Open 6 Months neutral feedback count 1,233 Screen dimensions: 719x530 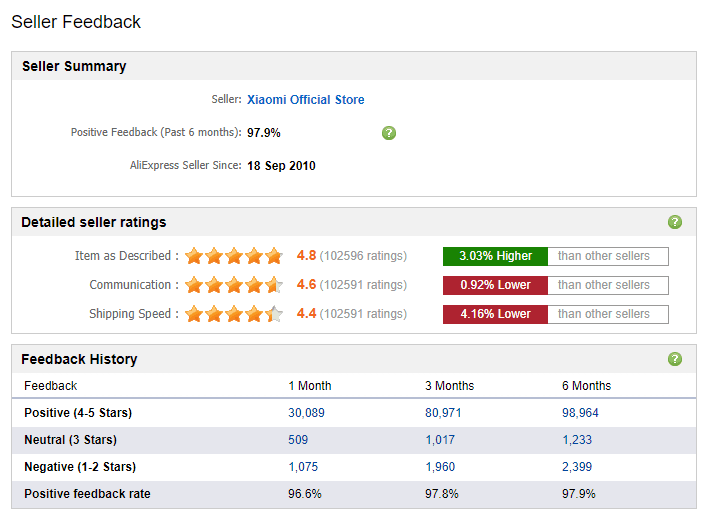[577, 440]
